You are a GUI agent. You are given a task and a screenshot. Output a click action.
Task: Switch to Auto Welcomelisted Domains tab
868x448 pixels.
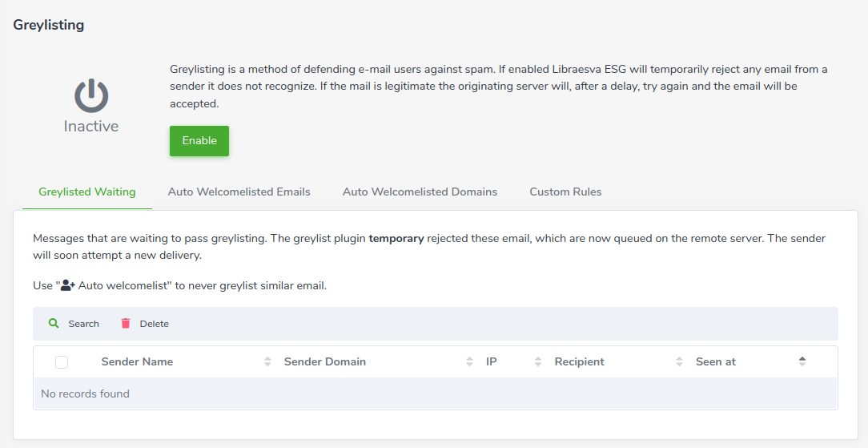point(420,192)
